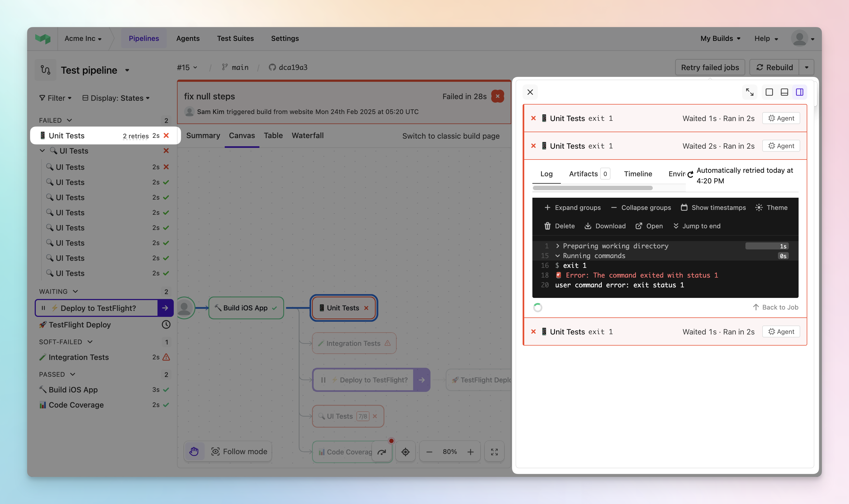Enable Follow mode on the canvas
The width and height of the screenshot is (849, 504).
pos(239,451)
